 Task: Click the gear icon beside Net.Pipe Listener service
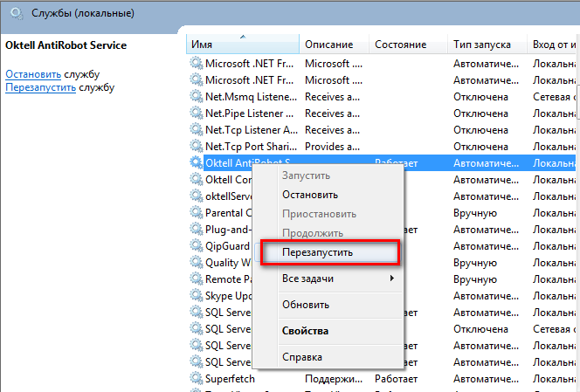197,113
